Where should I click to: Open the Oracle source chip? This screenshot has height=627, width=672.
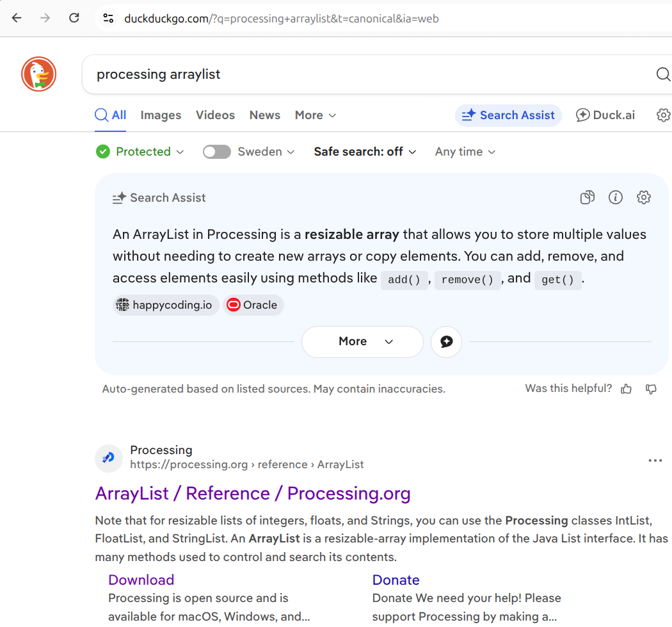pyautogui.click(x=253, y=305)
